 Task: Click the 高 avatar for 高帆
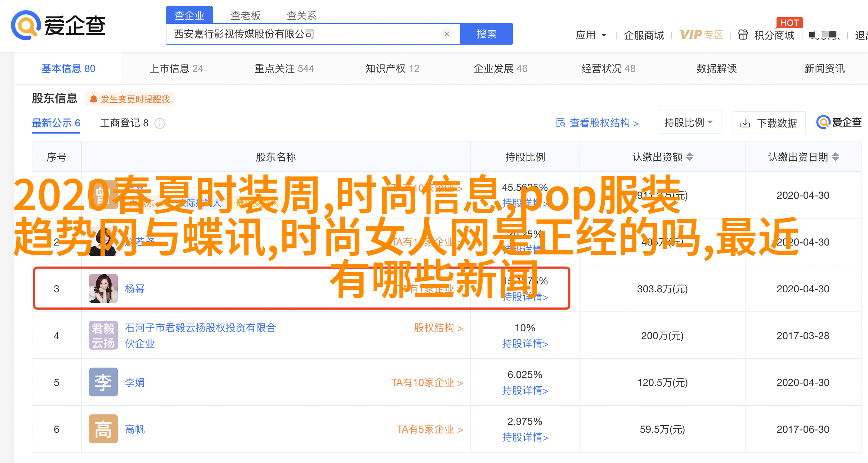point(103,429)
